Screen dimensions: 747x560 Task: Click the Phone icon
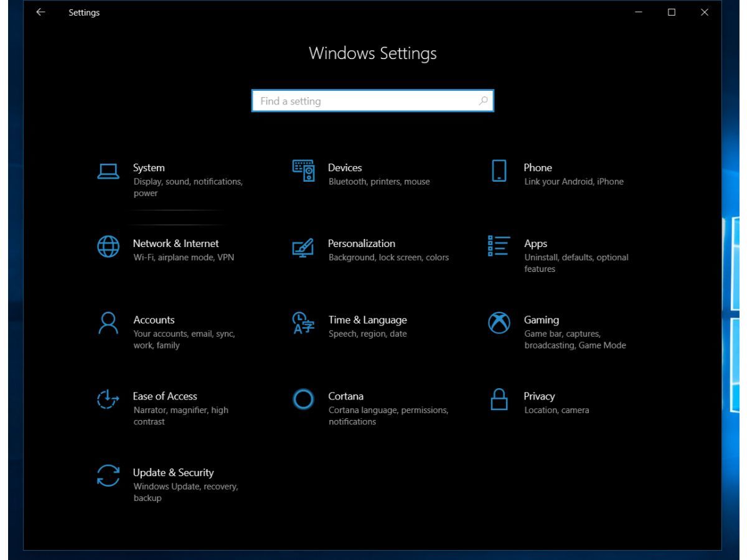point(499,170)
